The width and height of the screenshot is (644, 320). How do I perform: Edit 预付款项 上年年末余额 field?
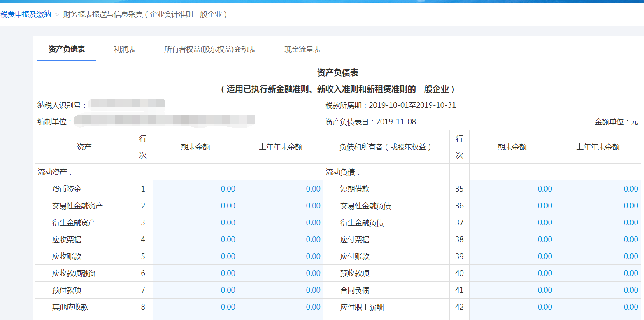281,290
